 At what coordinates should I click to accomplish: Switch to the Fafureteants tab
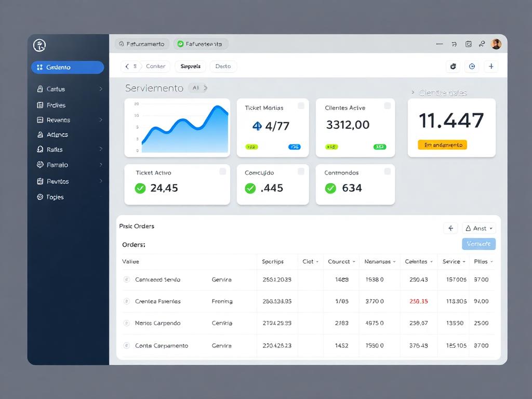pos(201,44)
